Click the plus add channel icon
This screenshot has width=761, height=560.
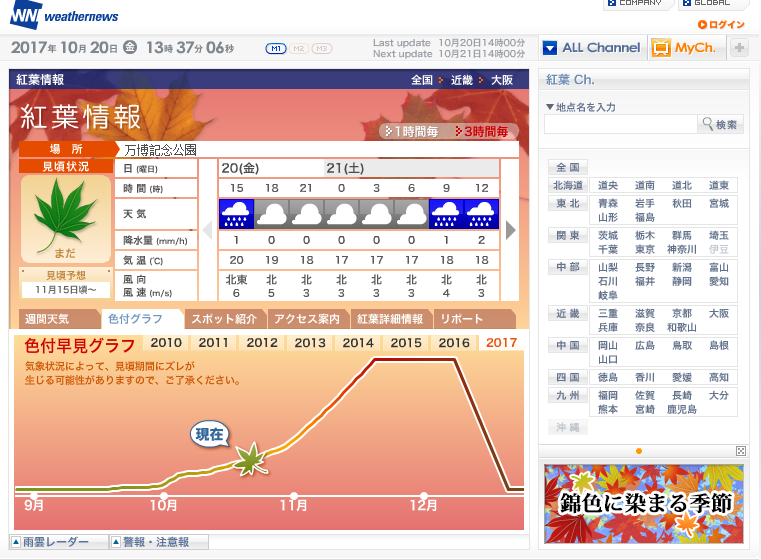point(739,48)
